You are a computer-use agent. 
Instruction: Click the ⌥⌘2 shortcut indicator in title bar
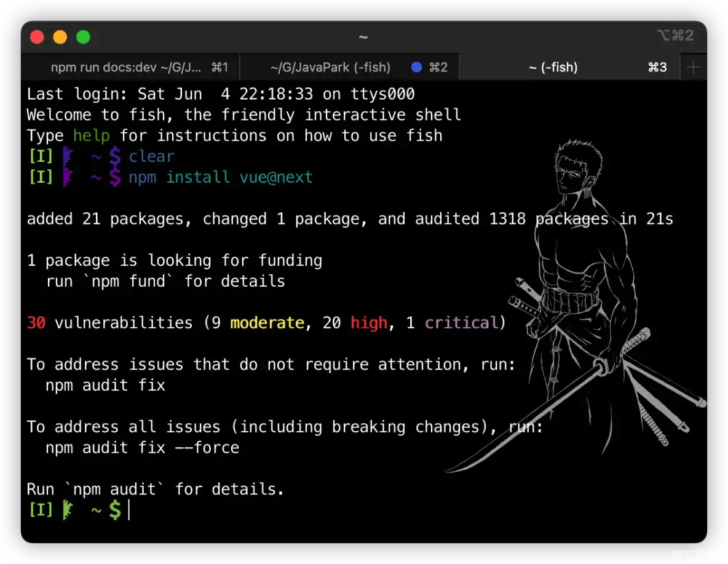tap(676, 35)
